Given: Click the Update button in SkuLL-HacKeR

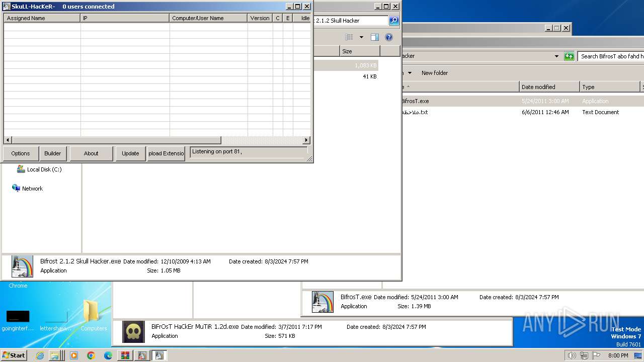Looking at the screenshot, I should pyautogui.click(x=130, y=153).
